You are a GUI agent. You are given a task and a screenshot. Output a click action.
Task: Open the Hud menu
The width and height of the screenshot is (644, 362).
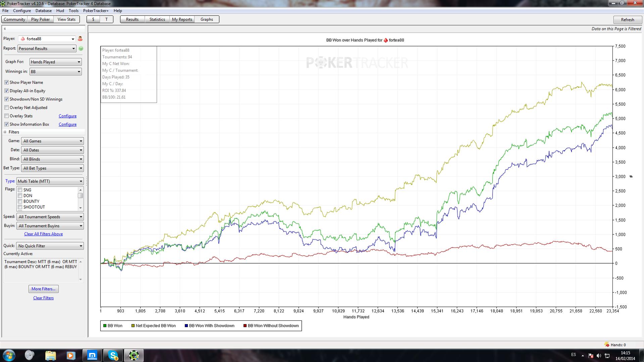tap(60, 11)
